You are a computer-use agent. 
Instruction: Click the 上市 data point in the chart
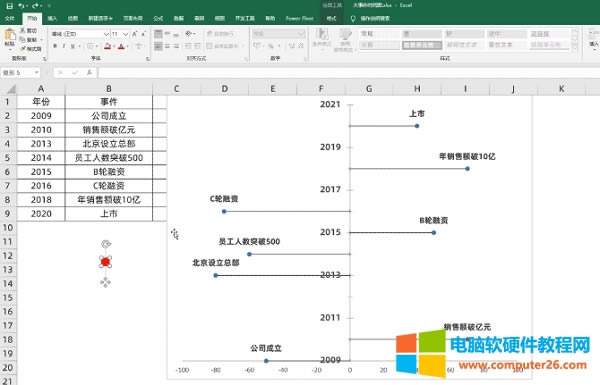417,126
